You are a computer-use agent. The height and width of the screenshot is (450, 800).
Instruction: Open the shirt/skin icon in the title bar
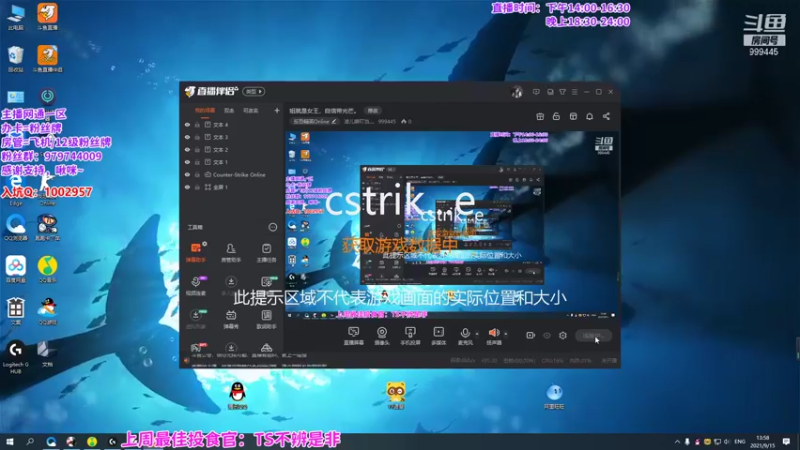(x=562, y=92)
